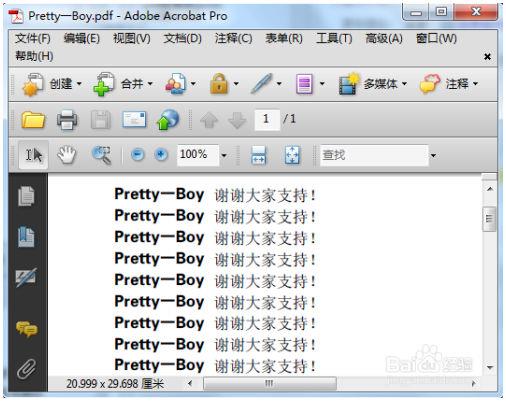Close the document with menu bar X
The width and height of the screenshot is (506, 401).
[487, 57]
